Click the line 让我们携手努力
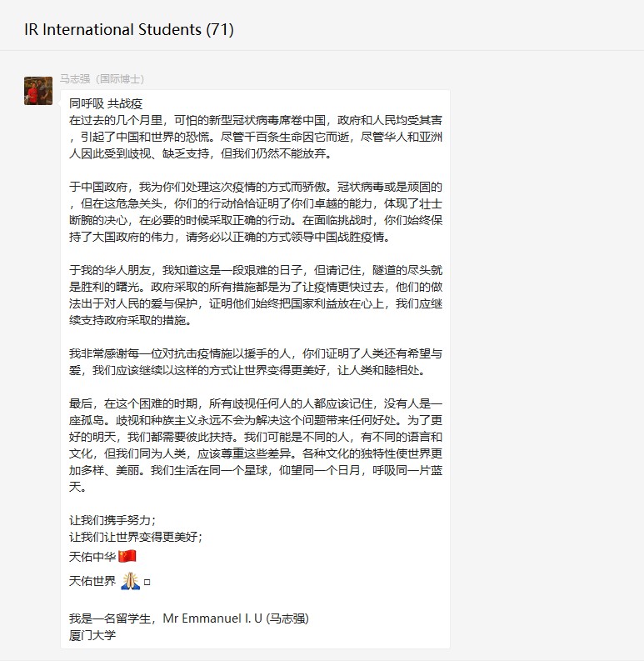This screenshot has height=661, width=644. click(x=112, y=520)
